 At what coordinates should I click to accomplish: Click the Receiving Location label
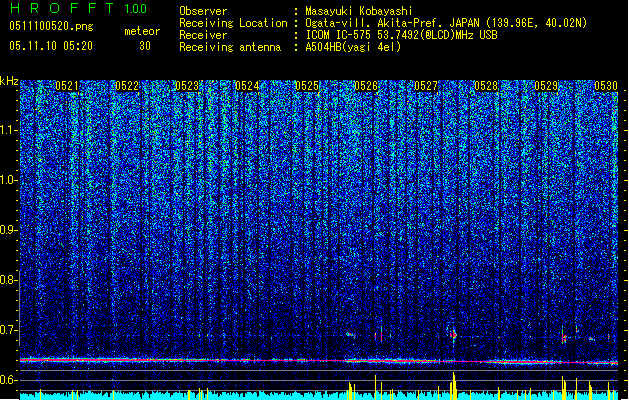(233, 23)
